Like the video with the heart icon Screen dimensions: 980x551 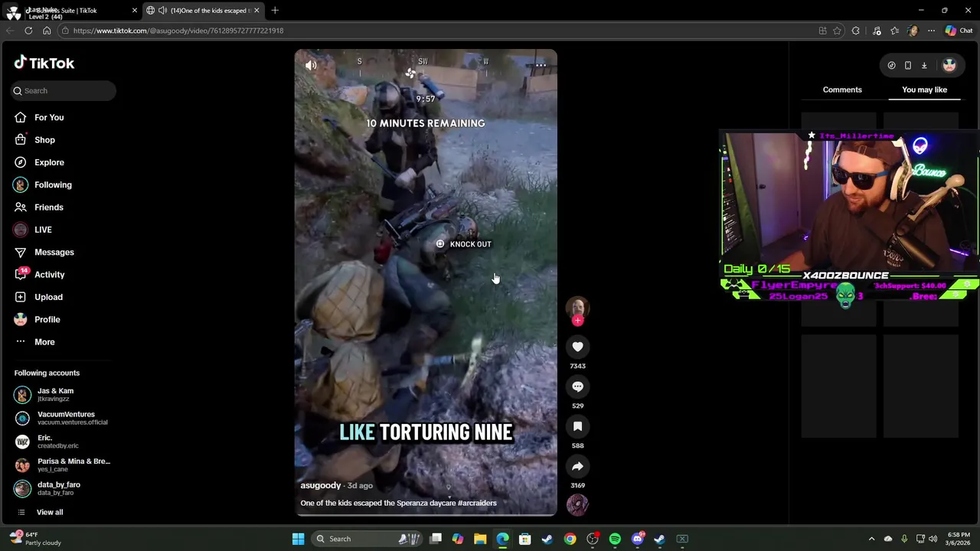[x=577, y=347]
